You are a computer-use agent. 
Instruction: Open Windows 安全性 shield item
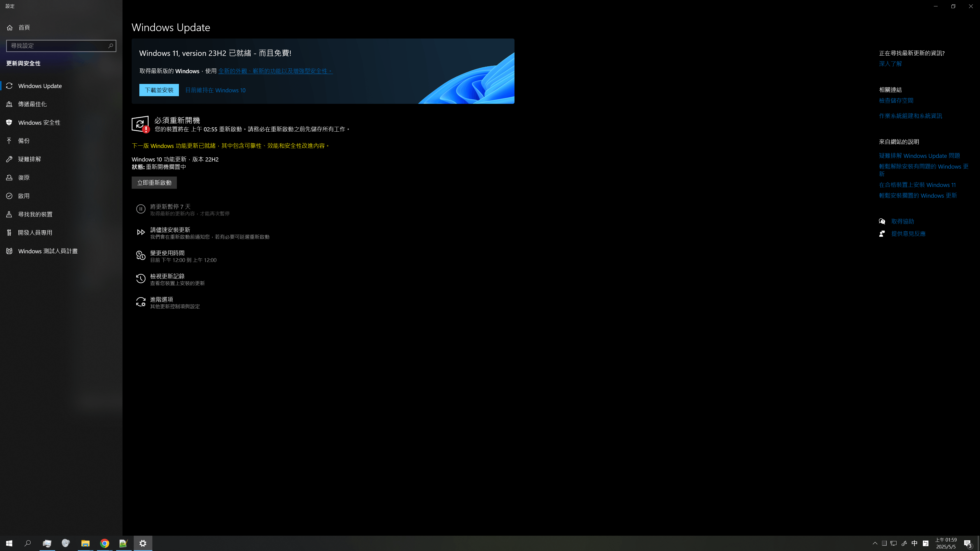click(x=39, y=122)
